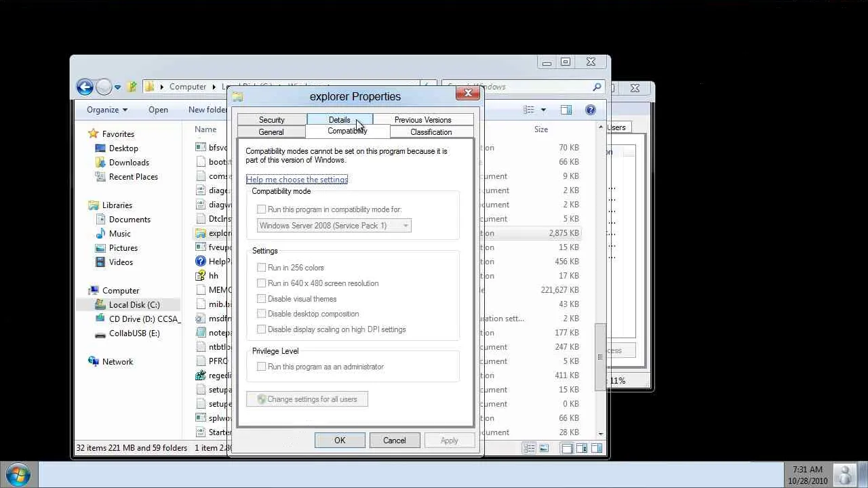The image size is (868, 488).
Task: Click the Downloads folder icon
Action: coord(100,163)
